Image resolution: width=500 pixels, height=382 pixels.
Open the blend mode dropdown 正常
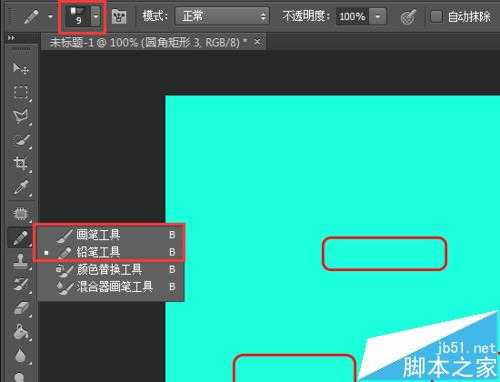pos(222,16)
